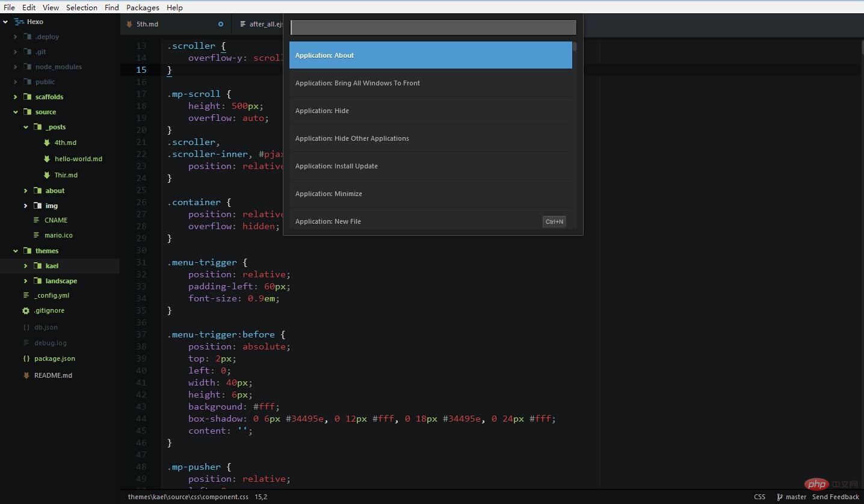Click the file icon beside CNAME

tap(37, 220)
